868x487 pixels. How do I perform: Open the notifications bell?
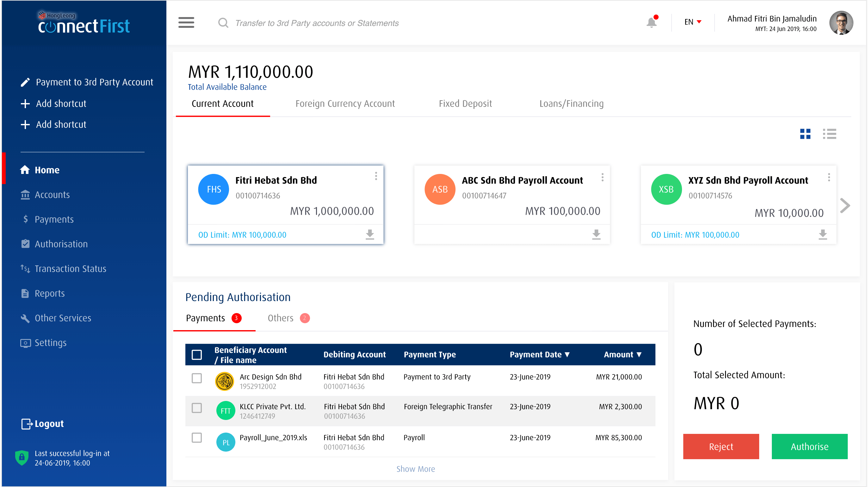coord(652,22)
